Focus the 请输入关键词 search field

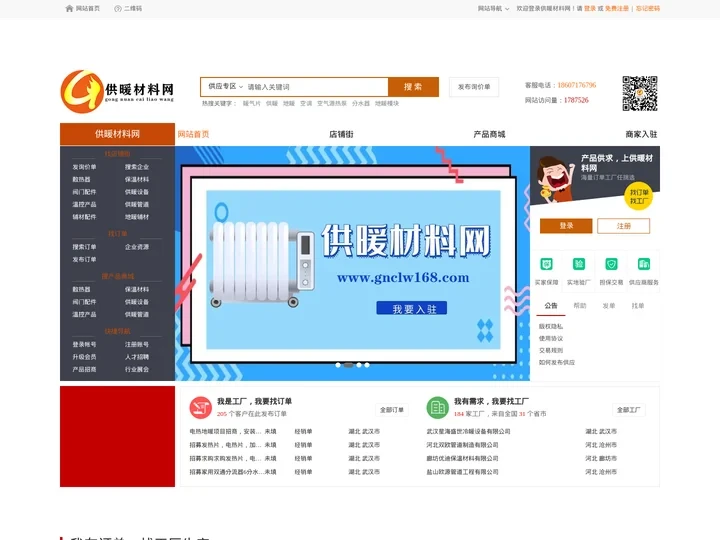(x=317, y=87)
